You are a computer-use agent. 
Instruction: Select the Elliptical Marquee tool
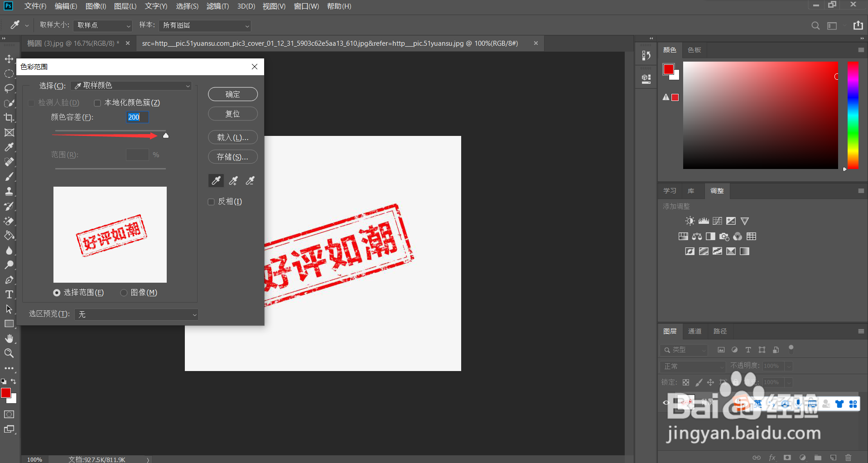pyautogui.click(x=9, y=74)
